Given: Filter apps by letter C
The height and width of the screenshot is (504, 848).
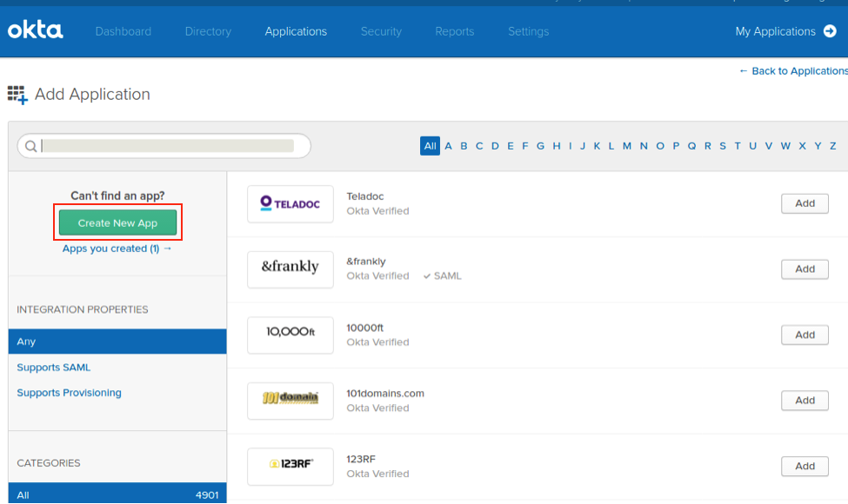Looking at the screenshot, I should pos(479,146).
